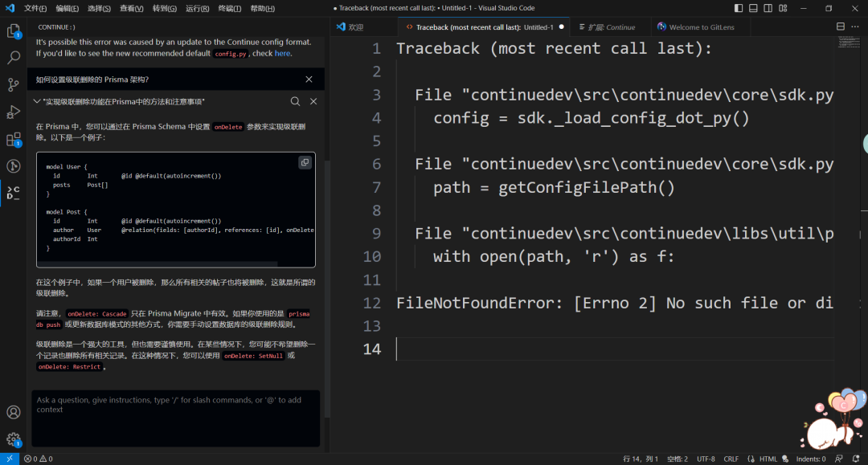Open the 文件(F) menu
This screenshot has width=868, height=465.
35,8
